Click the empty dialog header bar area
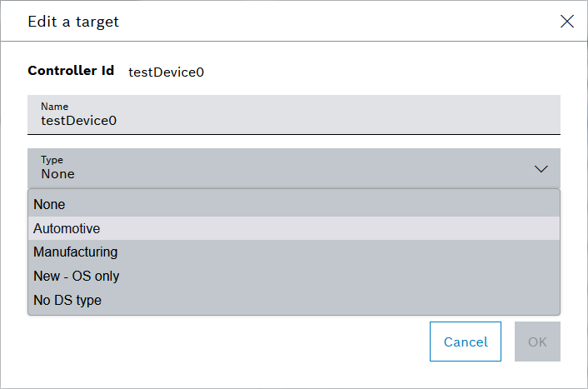The image size is (588, 389). pyautogui.click(x=333, y=22)
